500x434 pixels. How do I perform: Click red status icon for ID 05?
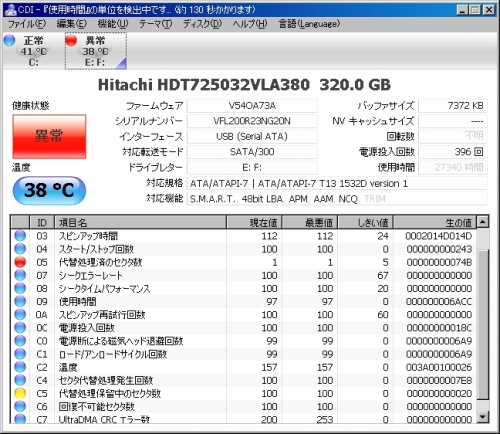click(20, 262)
